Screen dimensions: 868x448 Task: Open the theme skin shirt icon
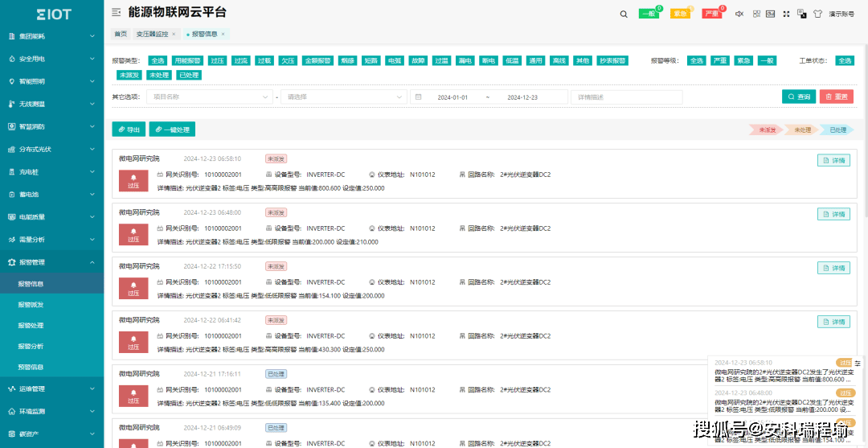[817, 14]
